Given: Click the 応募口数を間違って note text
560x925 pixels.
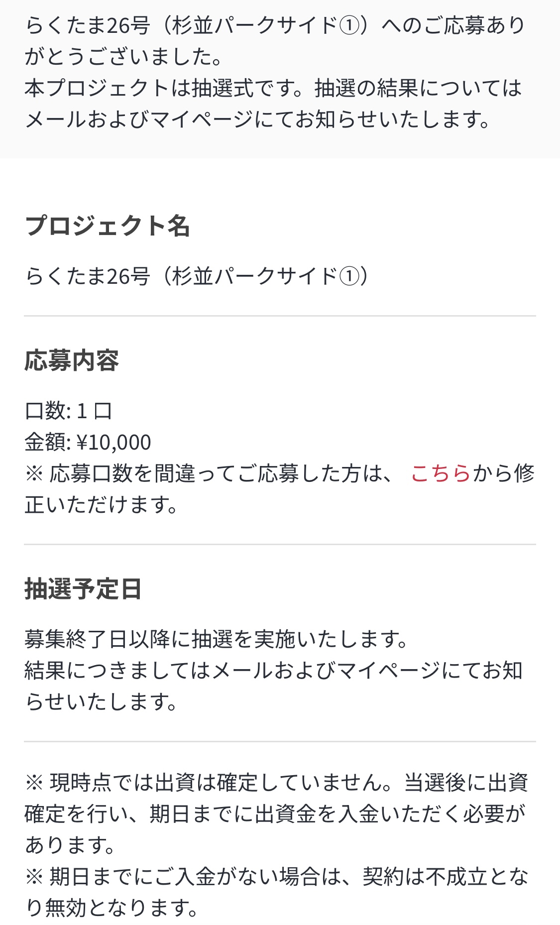Looking at the screenshot, I should coord(214,473).
